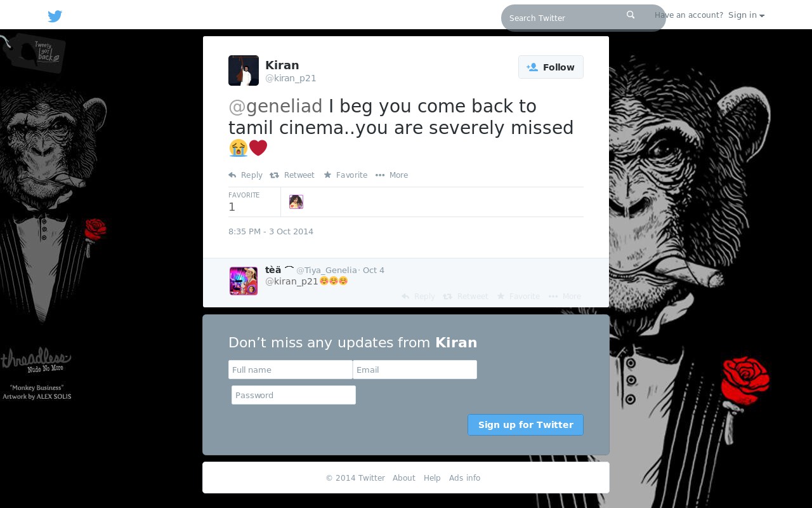Open the Ads info footer link
Screen dimensions: 812x508
tap(465, 478)
